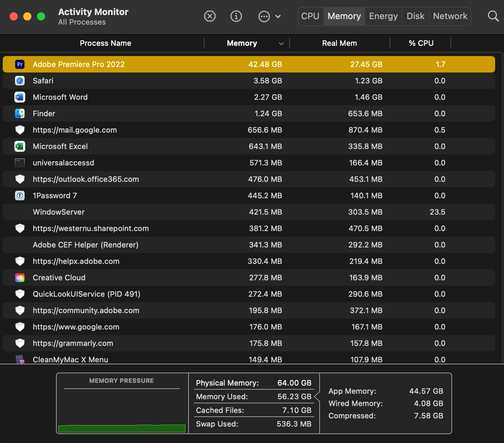Click the App Memory 44.57 GB value
The height and width of the screenshot is (443, 504).
coord(426,391)
